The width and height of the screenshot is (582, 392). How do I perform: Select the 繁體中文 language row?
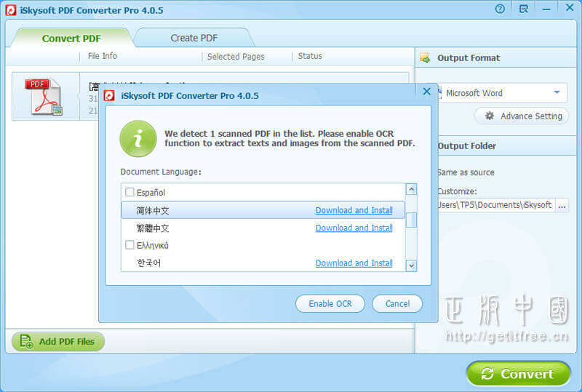coord(263,228)
